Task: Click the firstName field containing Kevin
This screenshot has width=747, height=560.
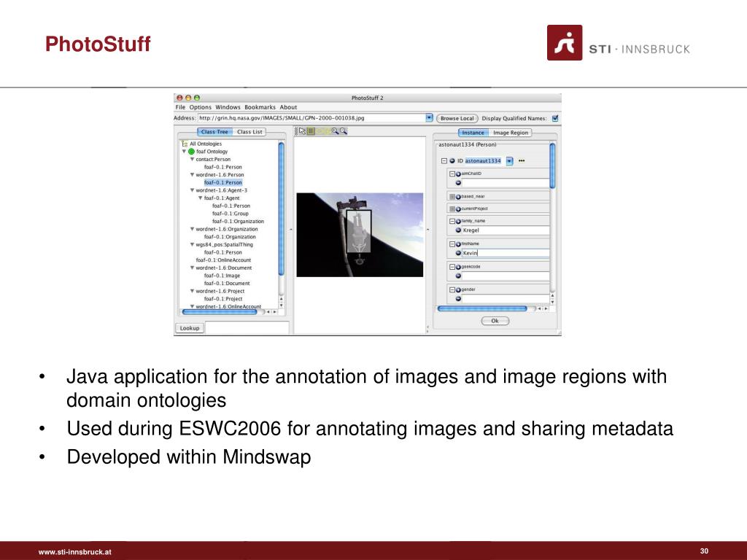Action: pos(505,253)
